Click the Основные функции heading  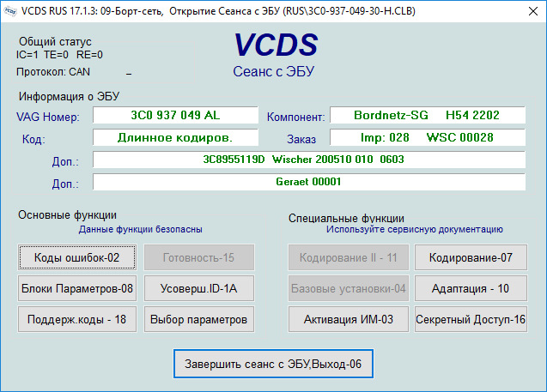[x=67, y=215]
